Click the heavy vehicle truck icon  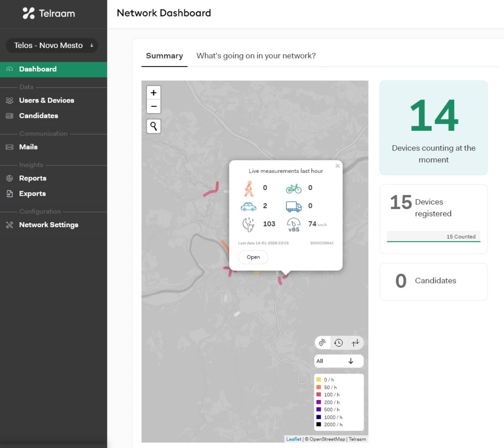point(294,206)
